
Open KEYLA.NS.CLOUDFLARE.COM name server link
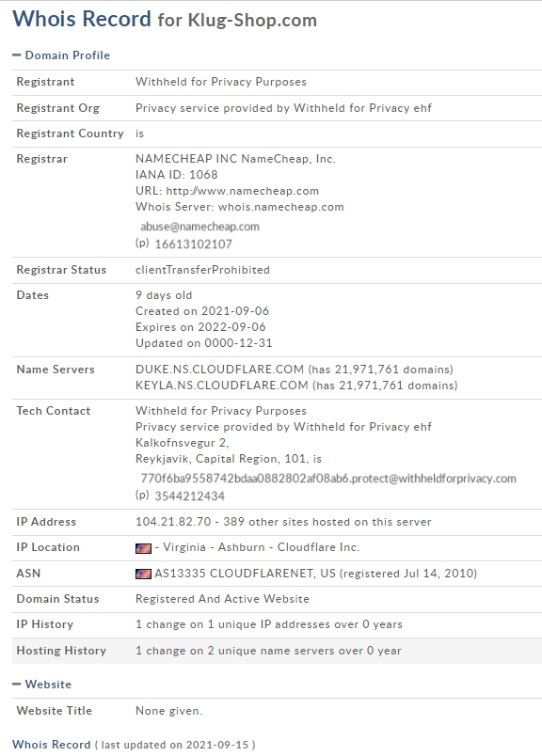[x=221, y=386]
